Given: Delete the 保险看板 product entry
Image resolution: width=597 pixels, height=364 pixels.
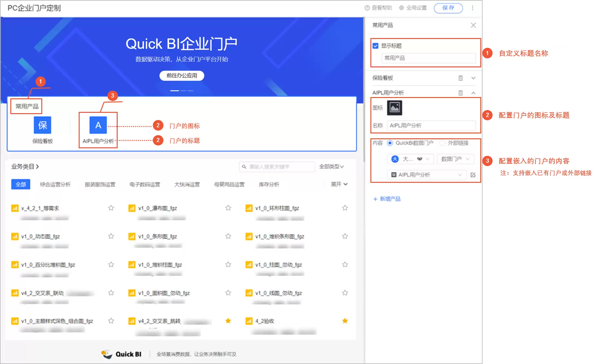Looking at the screenshot, I should (461, 78).
